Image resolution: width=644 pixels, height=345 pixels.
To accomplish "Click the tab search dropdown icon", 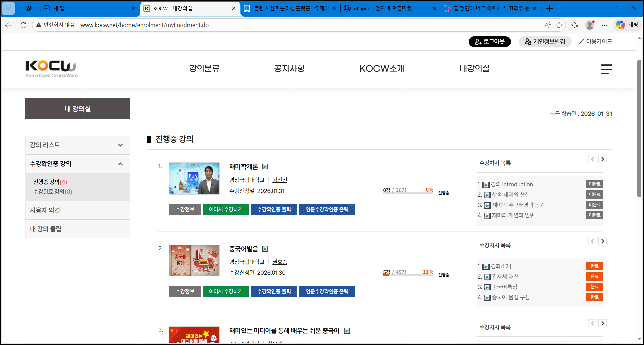I will (x=8, y=9).
